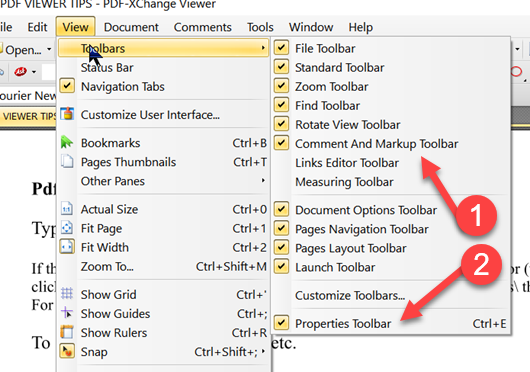Click the red oval annotation tool icon

[516, 72]
